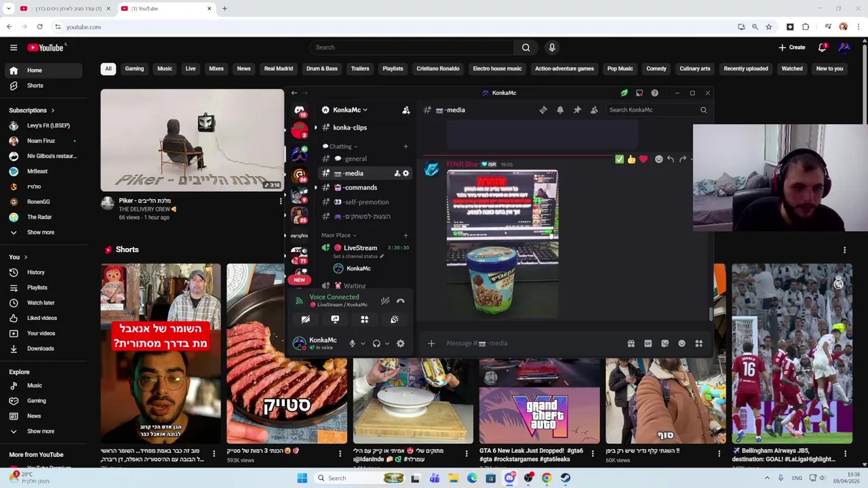868x488 pixels.
Task: Open YouTube notifications bell
Action: coord(822,47)
